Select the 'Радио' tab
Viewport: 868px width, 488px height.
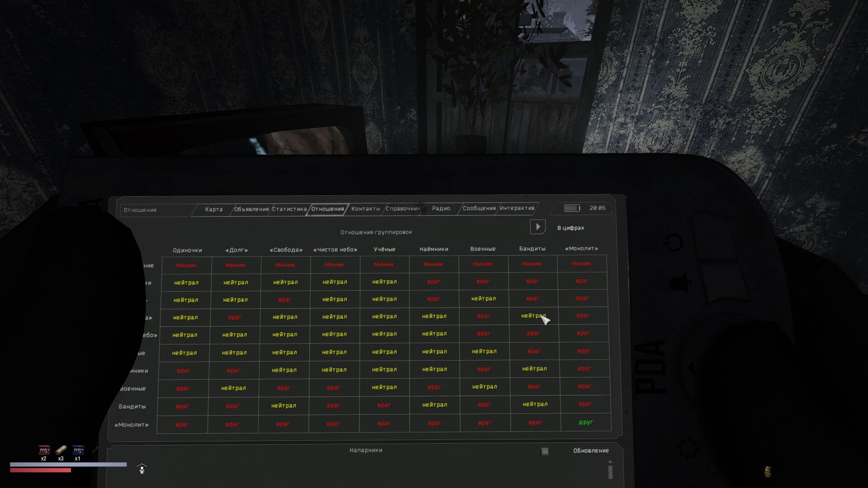coord(441,208)
